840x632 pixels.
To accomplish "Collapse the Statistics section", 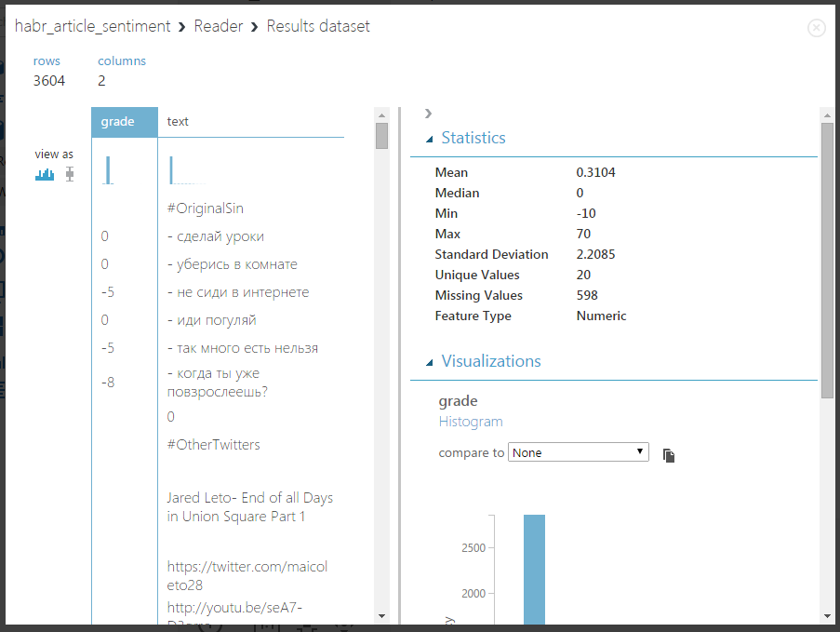I will 430,139.
